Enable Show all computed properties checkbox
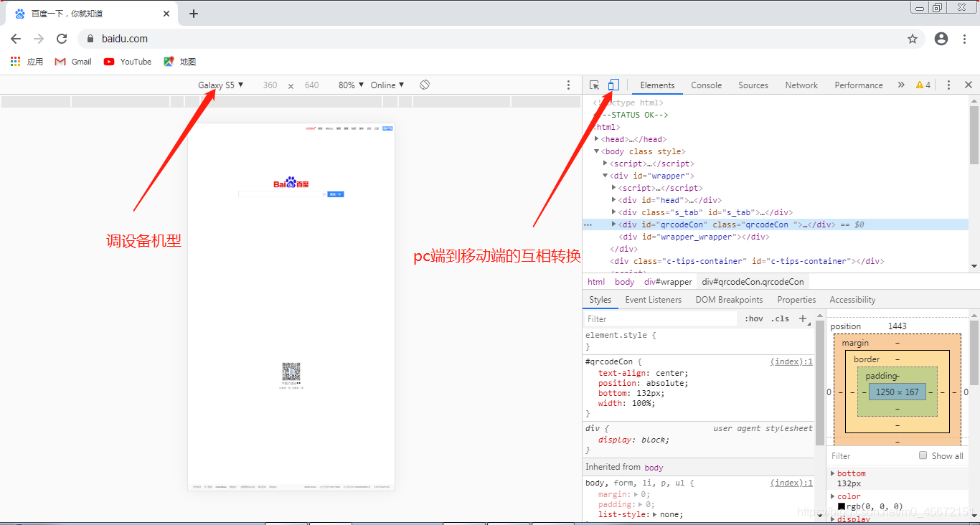Image resolution: width=980 pixels, height=525 pixels. [923, 455]
